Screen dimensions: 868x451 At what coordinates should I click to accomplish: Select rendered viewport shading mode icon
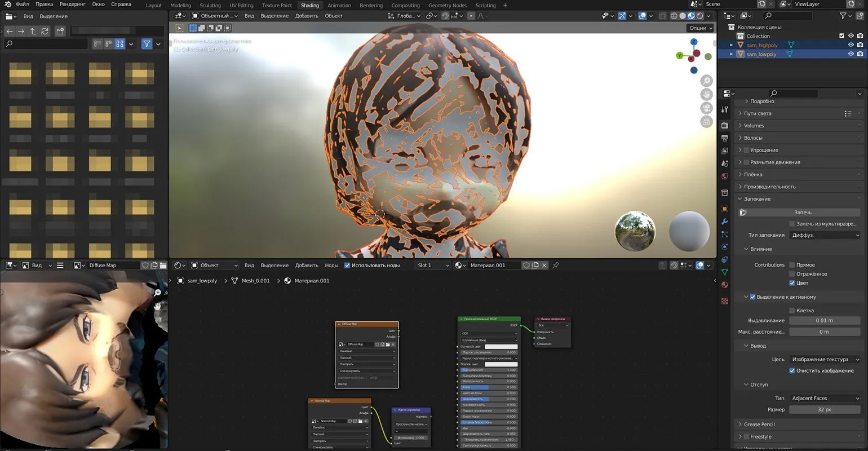point(699,16)
